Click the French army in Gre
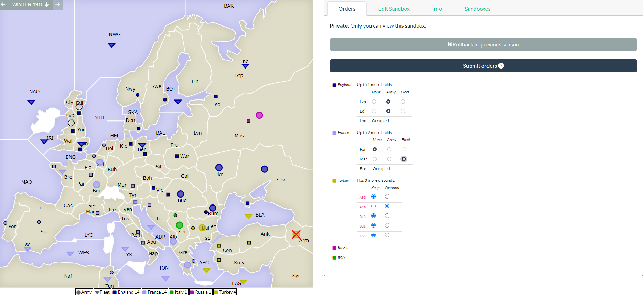 click(187, 265)
